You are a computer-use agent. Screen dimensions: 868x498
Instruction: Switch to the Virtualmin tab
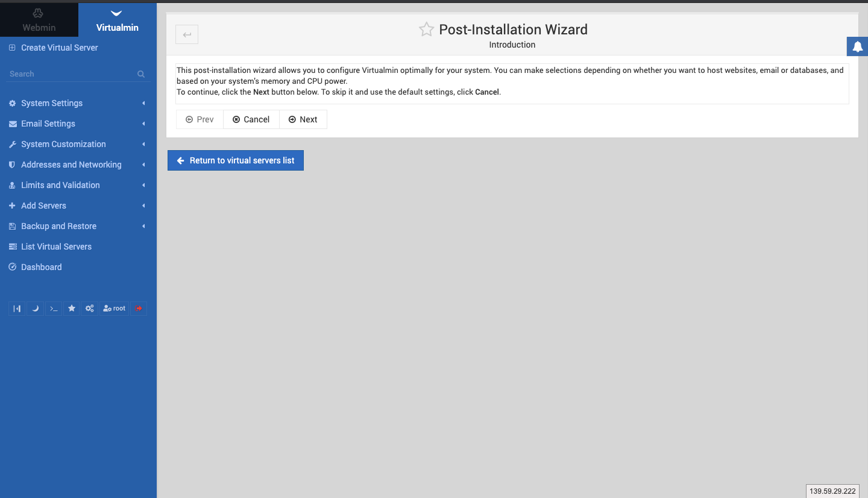118,20
